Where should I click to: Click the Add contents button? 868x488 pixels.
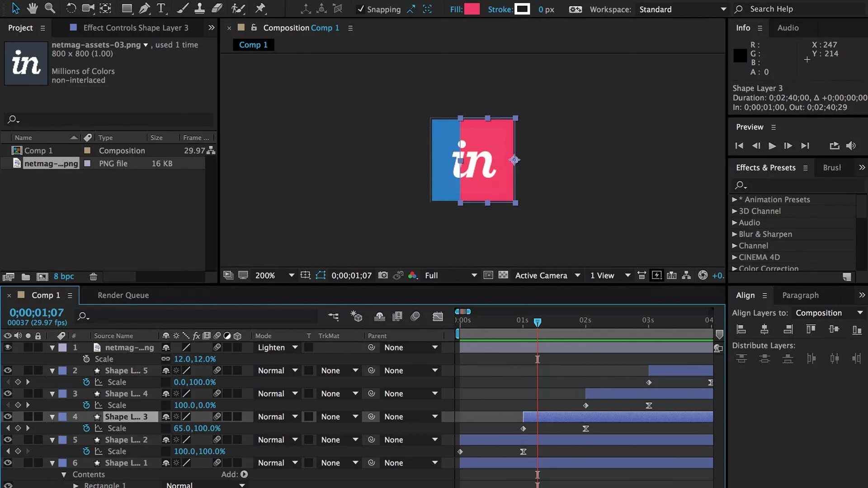tap(244, 474)
